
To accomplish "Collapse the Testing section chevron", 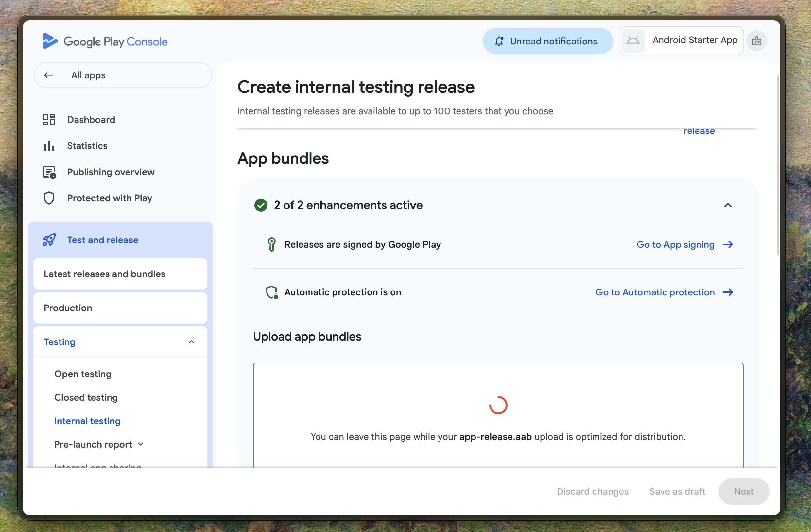I will (192, 341).
